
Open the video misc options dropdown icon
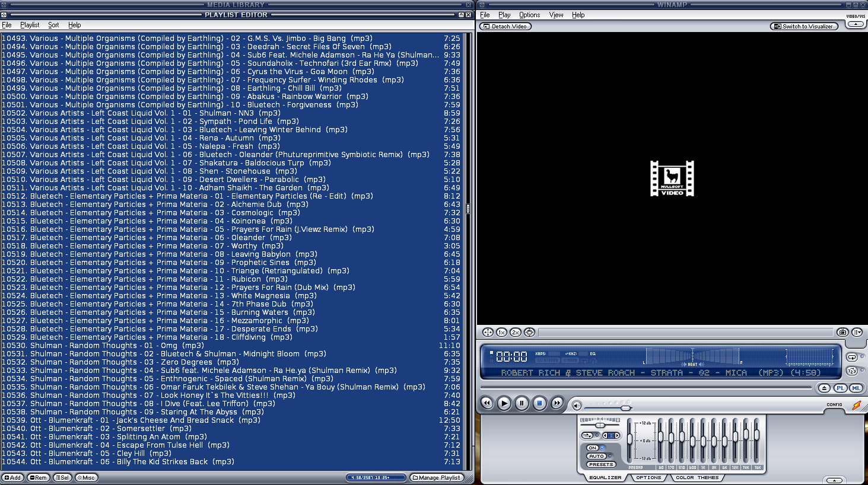[x=857, y=333]
